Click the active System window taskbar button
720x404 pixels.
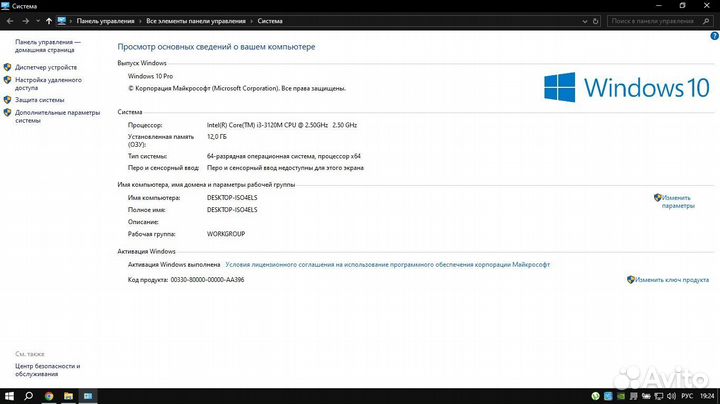88,396
